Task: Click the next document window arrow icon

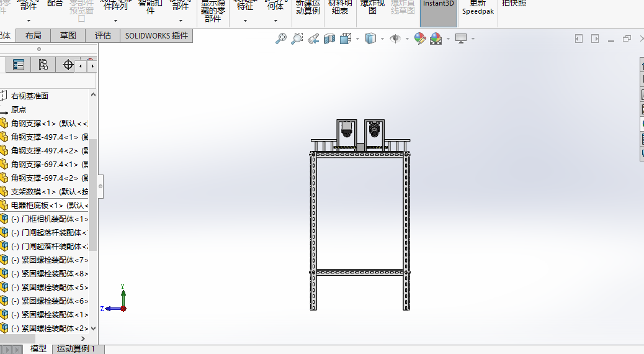Action: (x=595, y=39)
